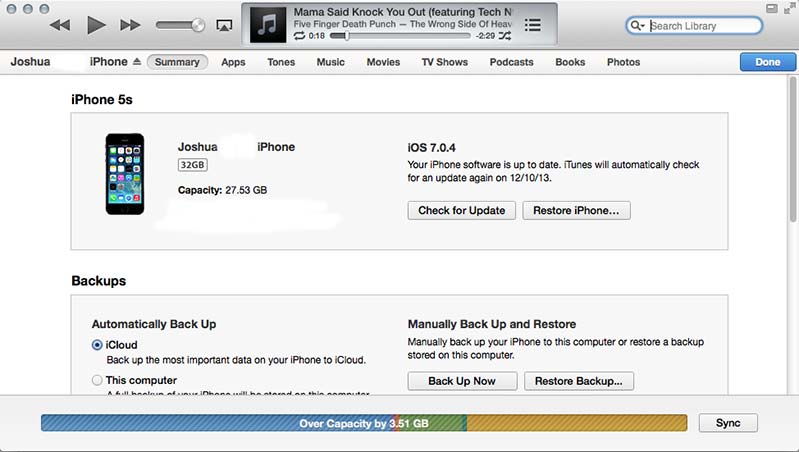Skip to next track with fast-forward
The image size is (799, 452).
(x=130, y=25)
